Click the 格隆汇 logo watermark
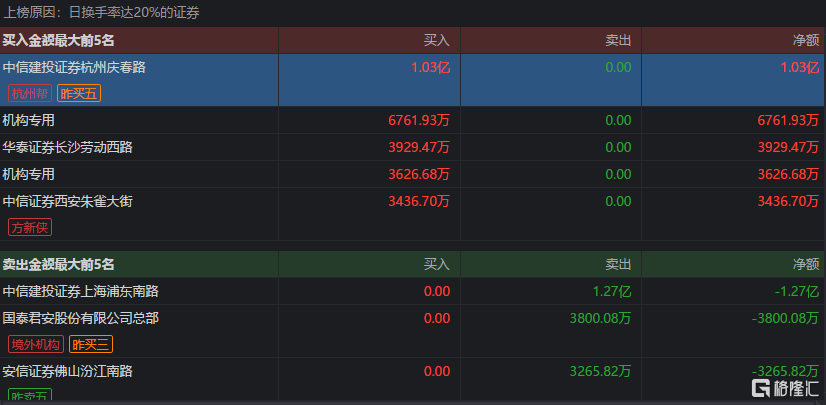 coord(784,388)
